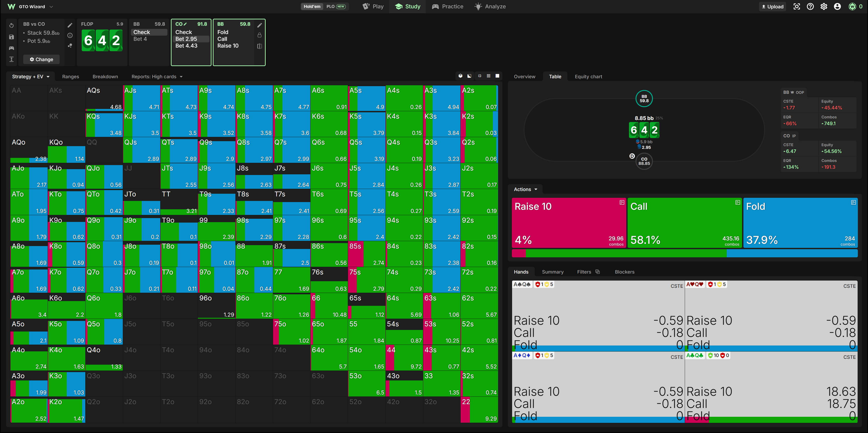Open the help question mark icon
This screenshot has height=433, width=868.
(810, 6)
